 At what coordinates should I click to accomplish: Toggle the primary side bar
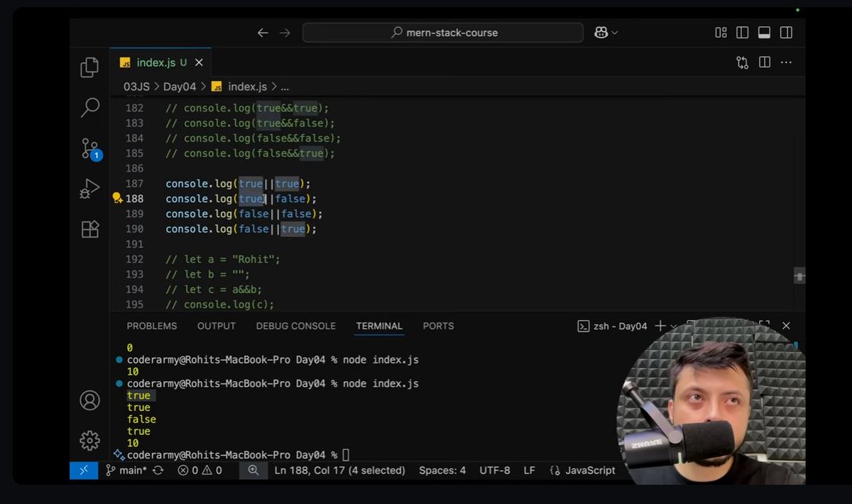coord(743,33)
